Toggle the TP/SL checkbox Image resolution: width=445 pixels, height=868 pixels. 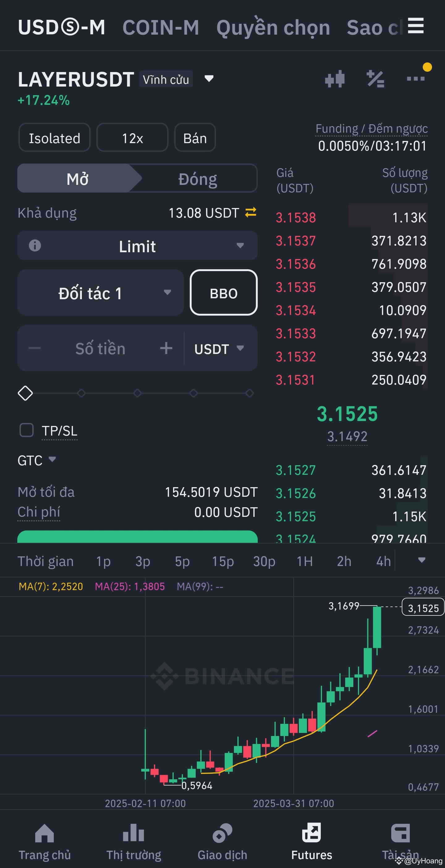(x=27, y=430)
